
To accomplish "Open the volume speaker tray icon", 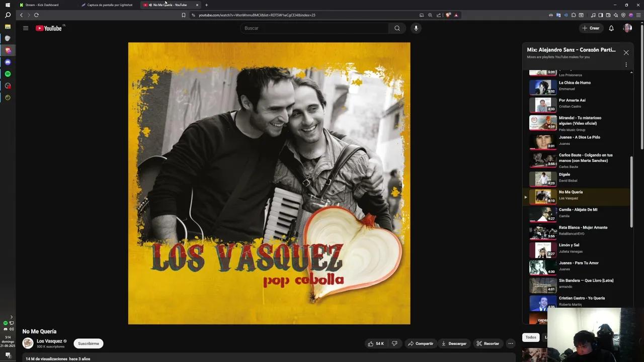I will click(12, 329).
